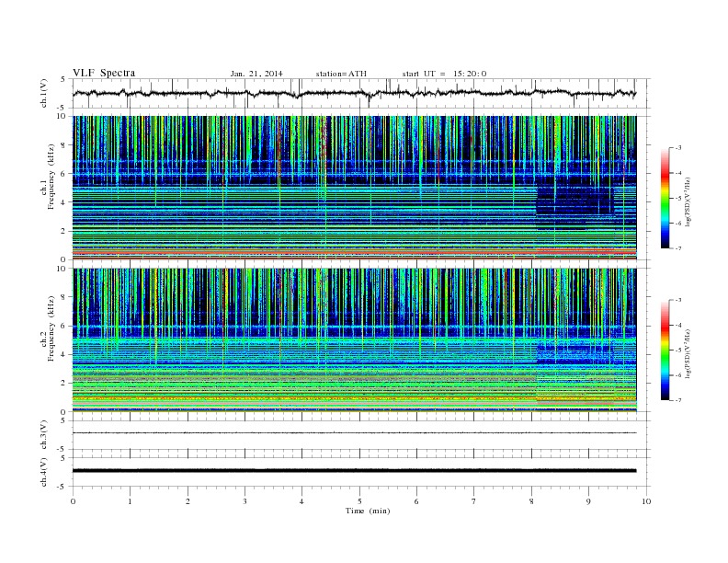
Task: Click the time axis tick label '6'
Action: point(416,501)
